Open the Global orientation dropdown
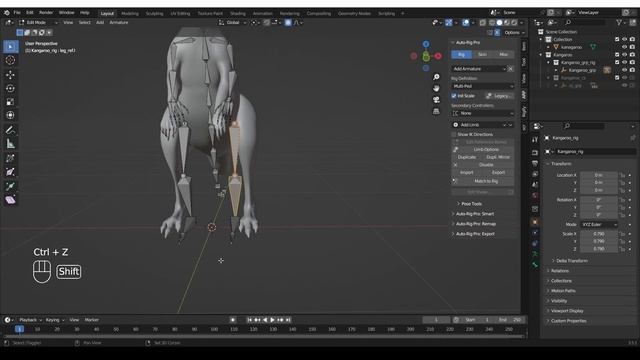This screenshot has width=640, height=360. coord(233,22)
